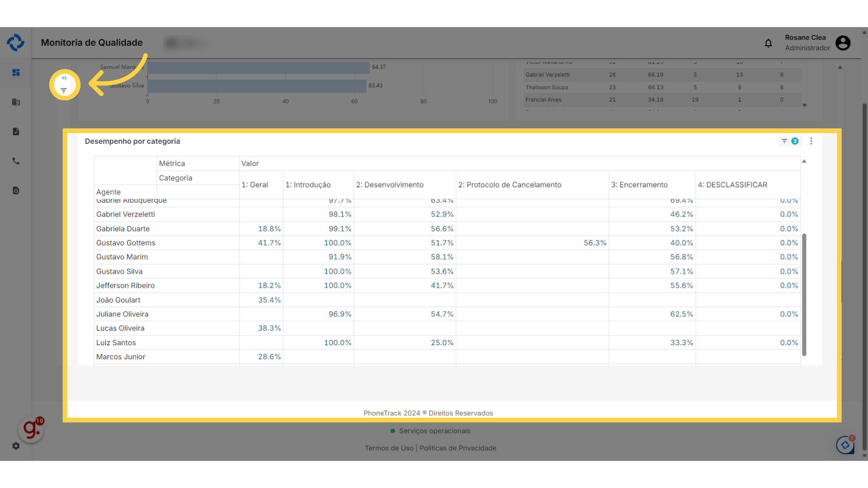Open the document edit icon in sidebar
The height and width of the screenshot is (488, 868).
16,131
